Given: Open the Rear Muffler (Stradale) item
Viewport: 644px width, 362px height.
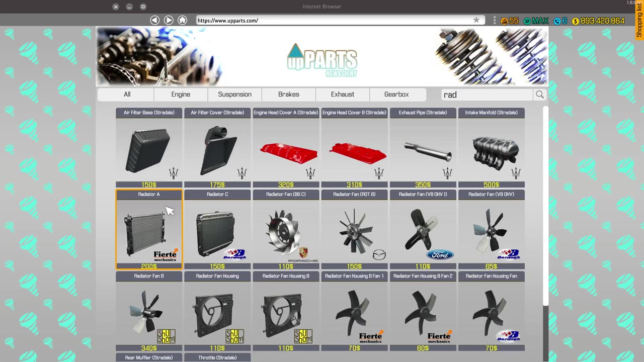Looking at the screenshot, I should 149,357.
